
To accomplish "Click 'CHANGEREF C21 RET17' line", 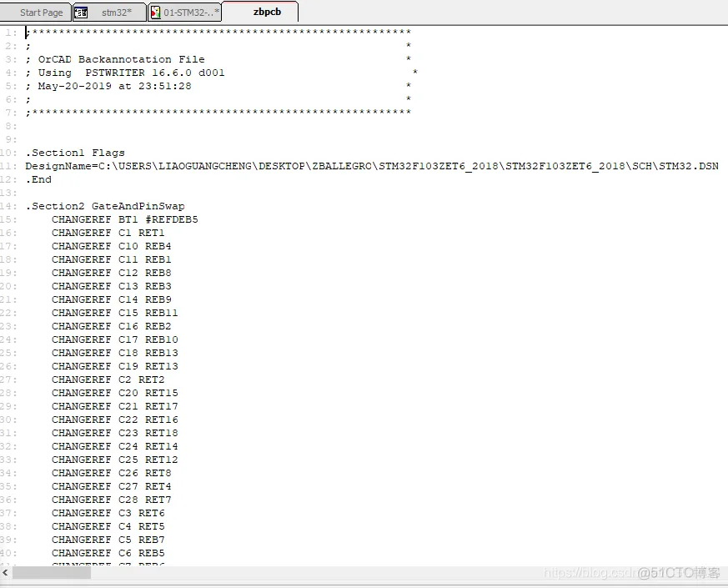I will pos(115,406).
